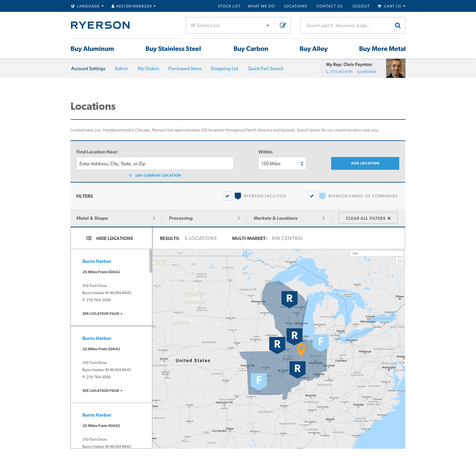This screenshot has width=476, height=471.
Task: Click the map fullscreen icon
Action: [x=400, y=261]
